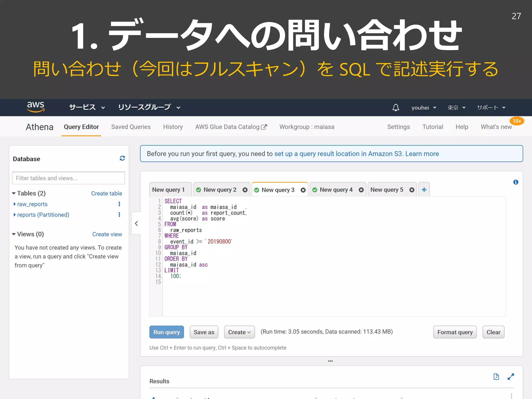The width and height of the screenshot is (532, 399).
Task: Click the Results heading
Action: (159, 381)
